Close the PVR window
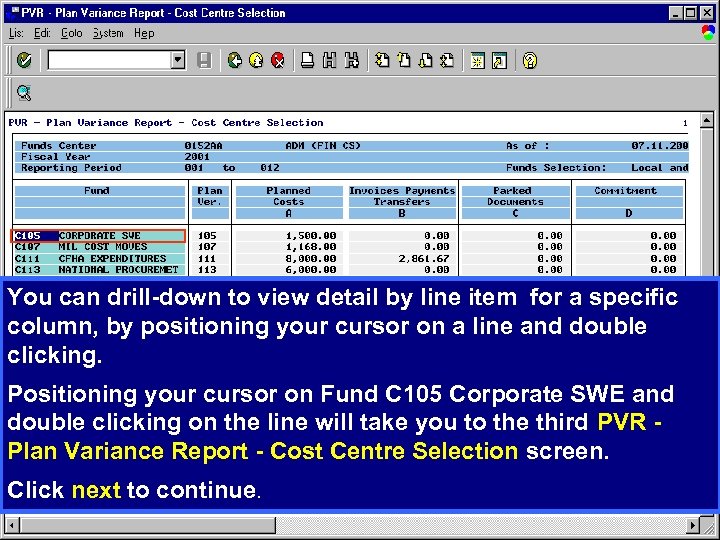The height and width of the screenshot is (540, 720). (x=707, y=13)
